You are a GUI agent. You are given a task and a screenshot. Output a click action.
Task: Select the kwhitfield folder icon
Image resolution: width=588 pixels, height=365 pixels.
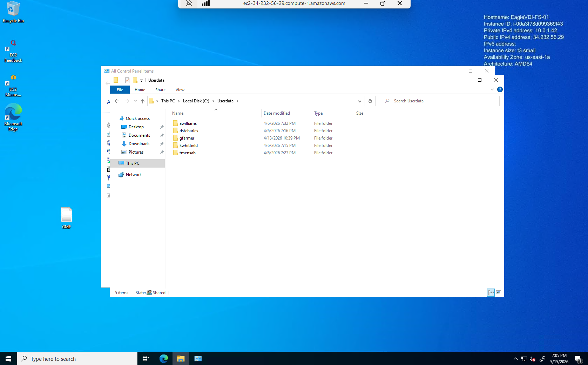[x=175, y=146]
